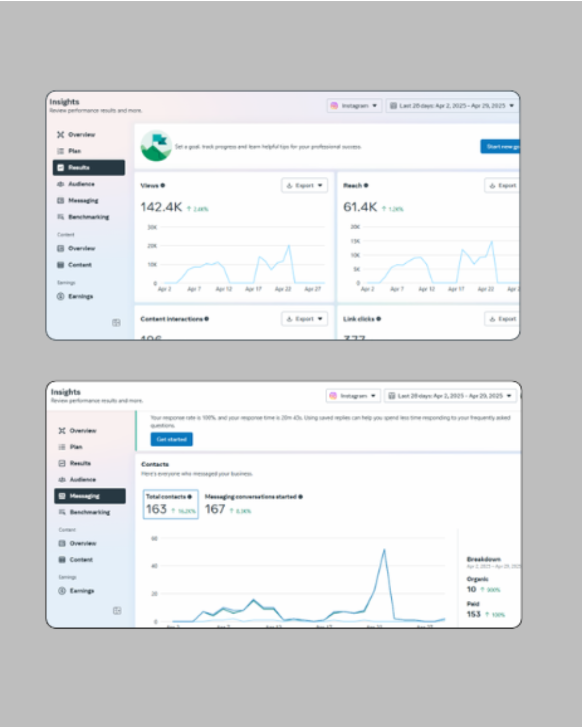
Task: Click the Reach info icon
Action: pyautogui.click(x=366, y=186)
